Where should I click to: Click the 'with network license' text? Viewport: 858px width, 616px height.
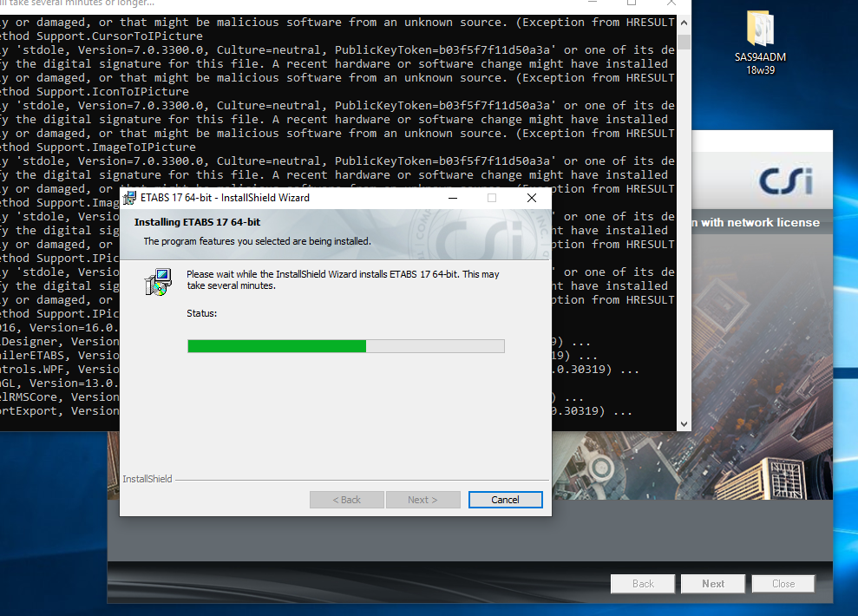tap(760, 223)
